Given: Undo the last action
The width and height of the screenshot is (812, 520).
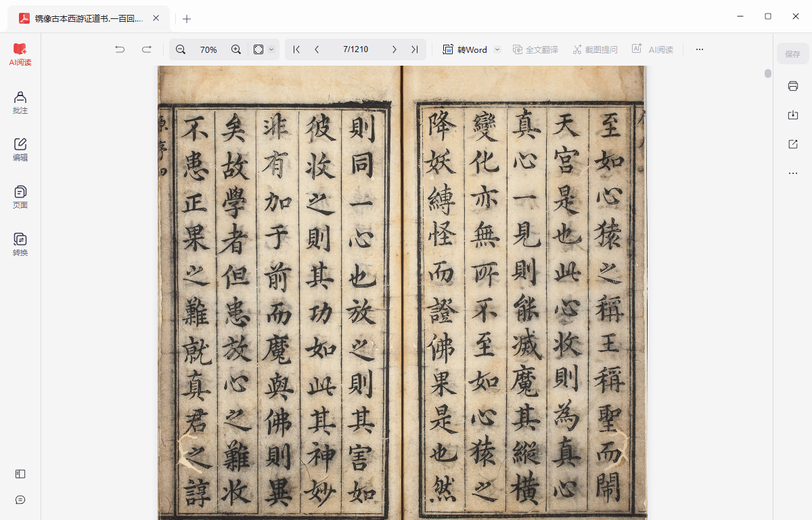Looking at the screenshot, I should coord(120,49).
